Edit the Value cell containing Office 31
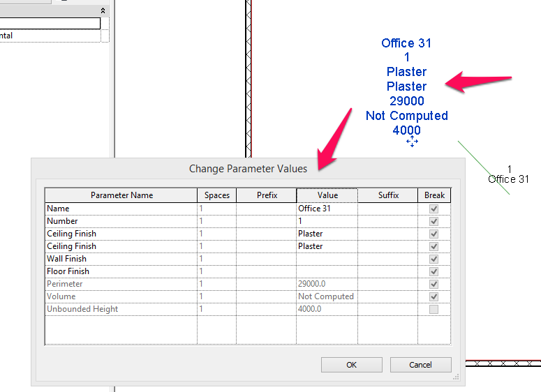Viewport: 541px width, 392px height. pos(327,209)
